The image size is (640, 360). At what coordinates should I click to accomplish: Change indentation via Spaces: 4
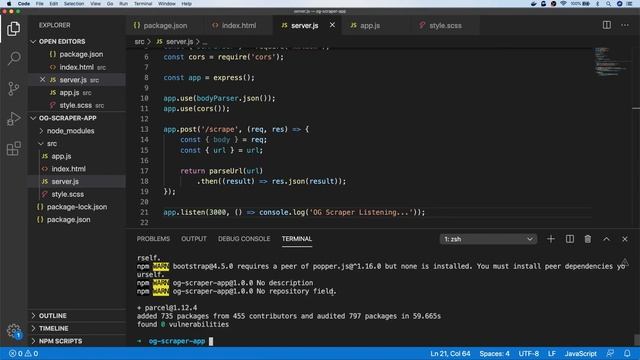pyautogui.click(x=494, y=353)
